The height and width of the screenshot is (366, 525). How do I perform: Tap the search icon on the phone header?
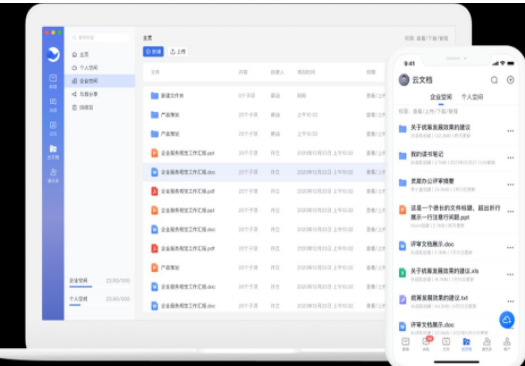[x=494, y=80]
